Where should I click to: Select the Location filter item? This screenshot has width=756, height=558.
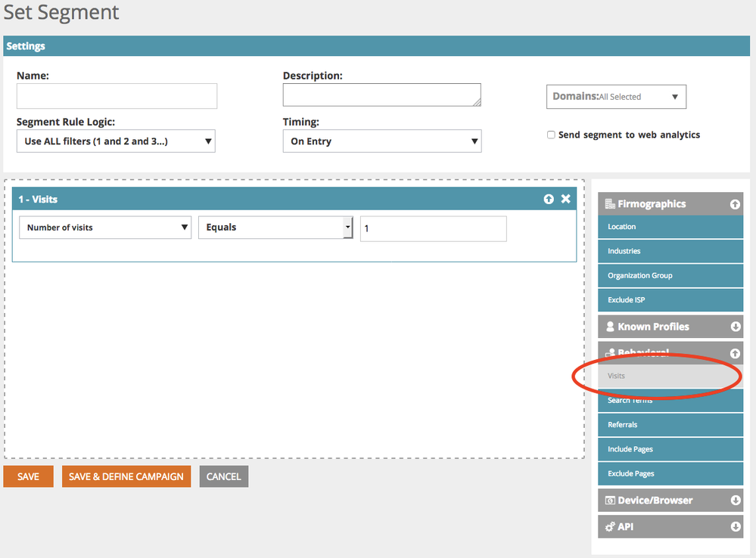click(x=670, y=227)
